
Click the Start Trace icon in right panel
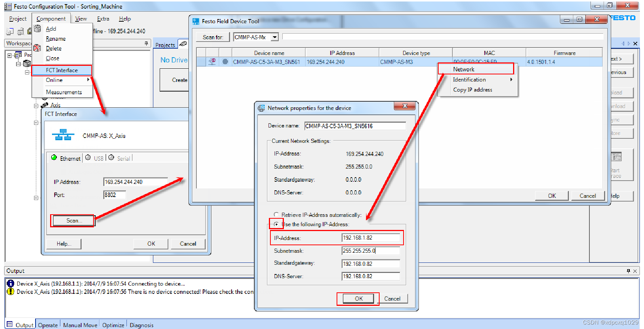click(616, 156)
